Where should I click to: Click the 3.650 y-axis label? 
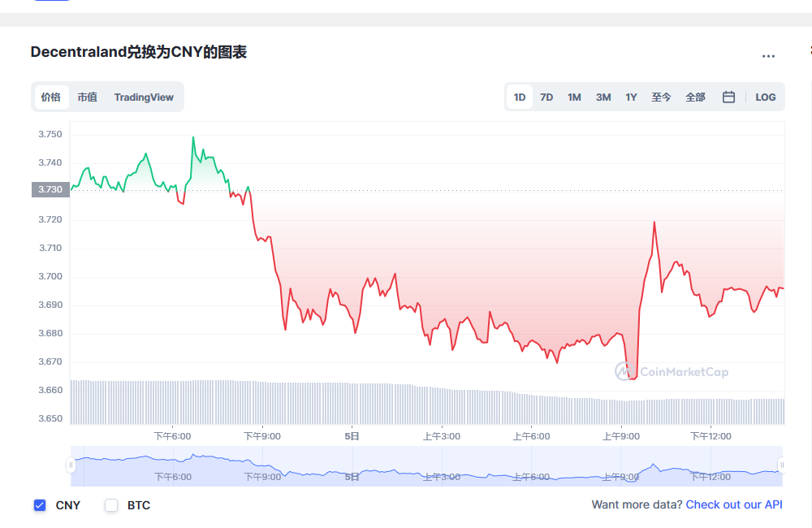pyautogui.click(x=50, y=418)
